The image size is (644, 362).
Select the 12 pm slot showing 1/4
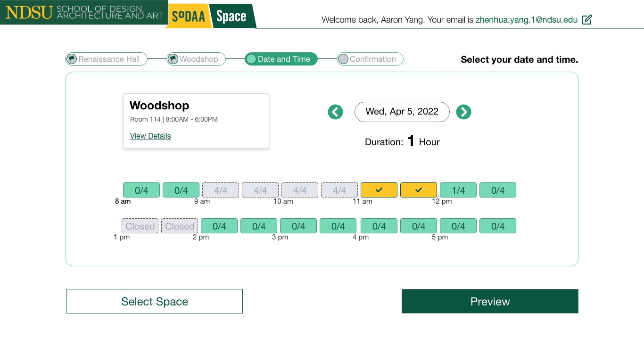click(x=458, y=190)
